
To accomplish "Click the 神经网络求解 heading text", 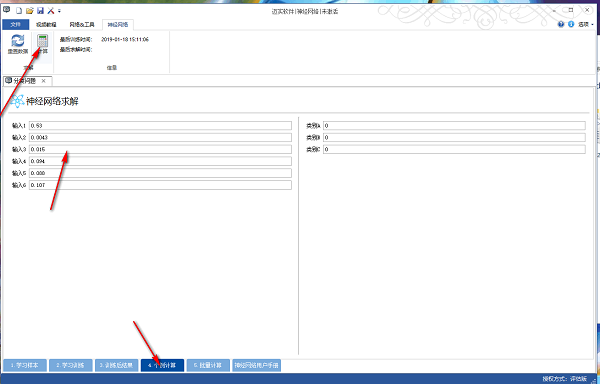I will coord(52,101).
